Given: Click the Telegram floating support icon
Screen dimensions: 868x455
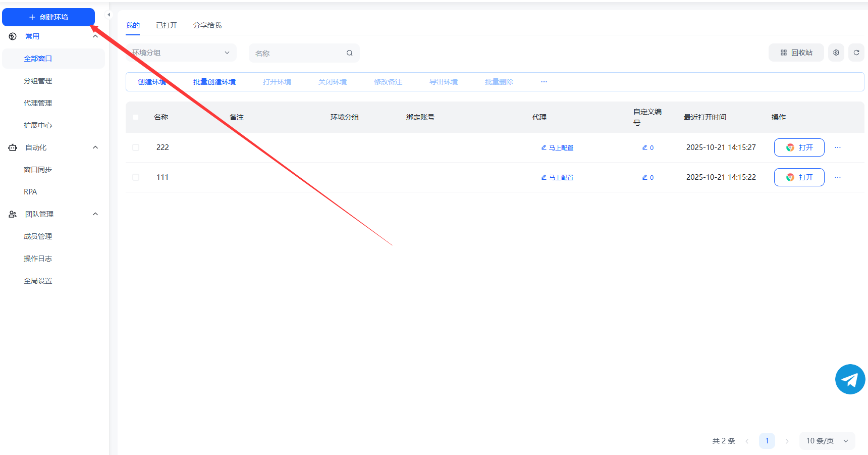Looking at the screenshot, I should coord(850,379).
